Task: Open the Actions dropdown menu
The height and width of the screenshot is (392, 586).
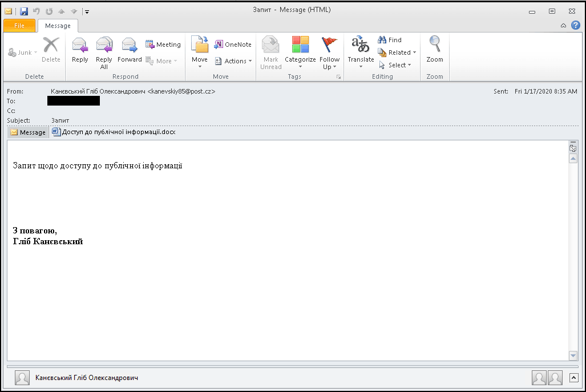Action: pyautogui.click(x=233, y=61)
